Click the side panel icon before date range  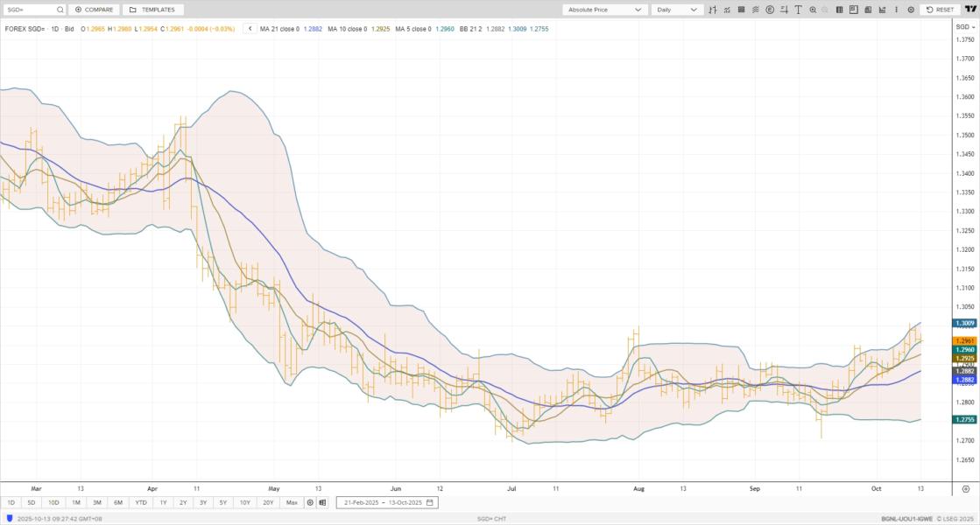tap(322, 502)
